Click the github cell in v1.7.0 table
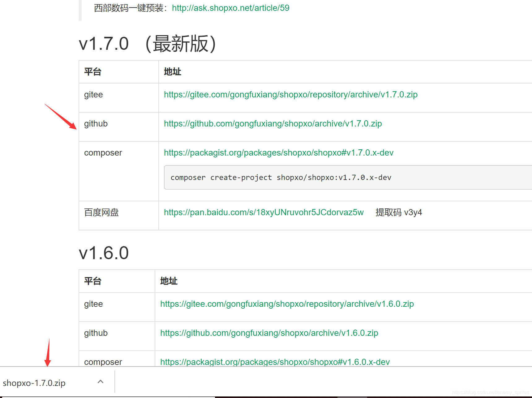The width and height of the screenshot is (532, 398). 119,127
